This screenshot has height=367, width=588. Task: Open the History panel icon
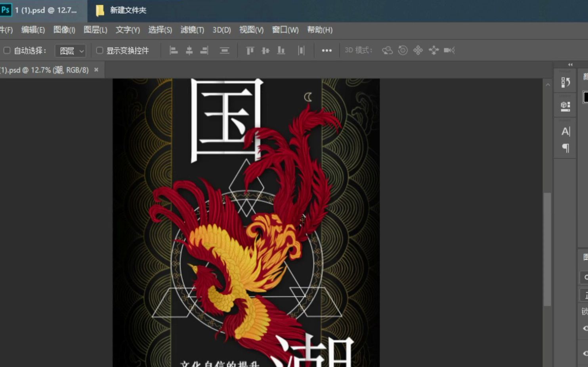[565, 82]
